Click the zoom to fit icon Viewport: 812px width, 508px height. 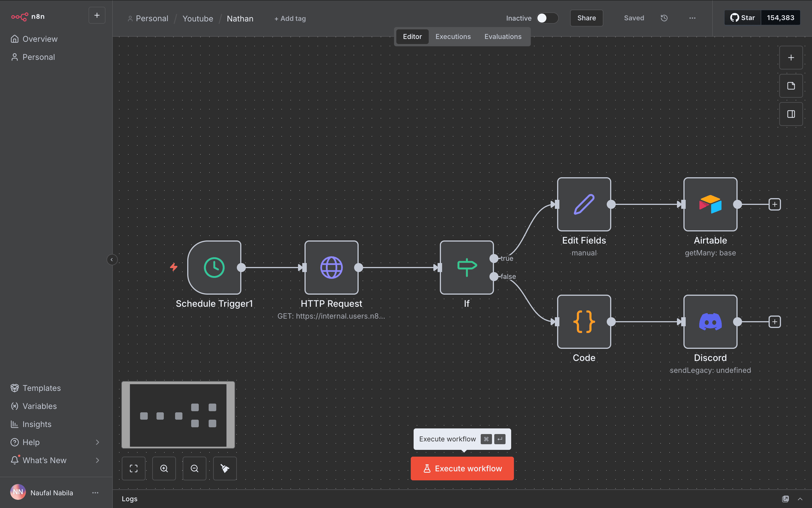click(x=134, y=468)
